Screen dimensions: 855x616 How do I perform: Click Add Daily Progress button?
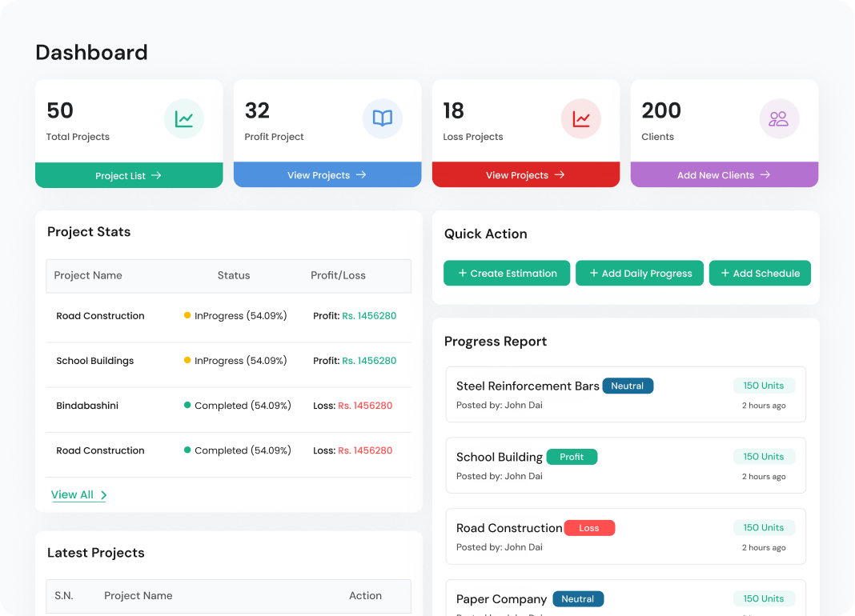[640, 274]
